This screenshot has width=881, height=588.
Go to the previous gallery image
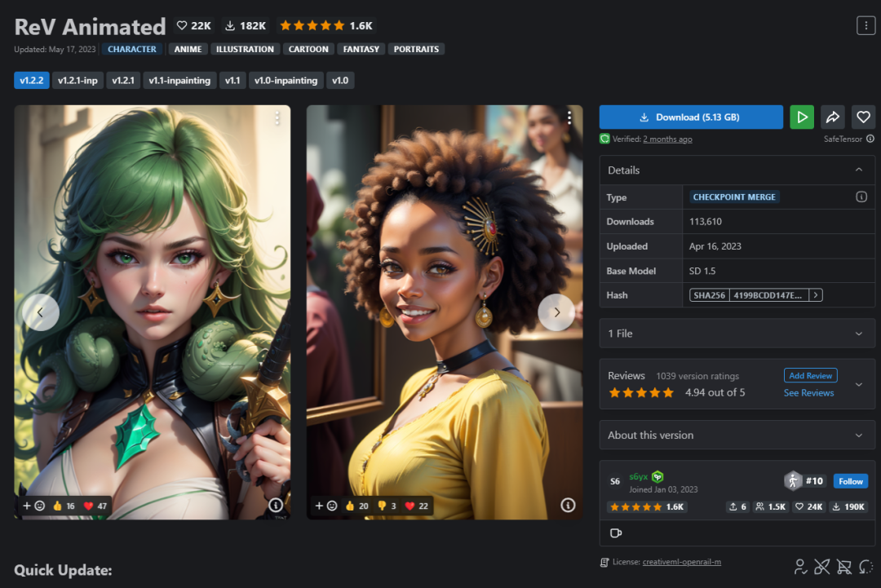coord(41,312)
